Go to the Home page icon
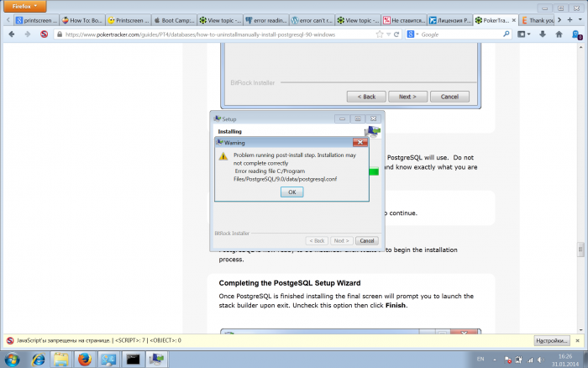The width and height of the screenshot is (588, 368). [559, 34]
